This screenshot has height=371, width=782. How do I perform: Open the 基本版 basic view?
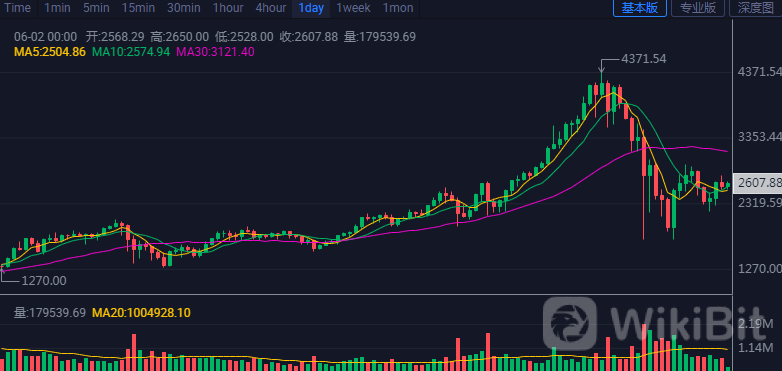pos(639,8)
